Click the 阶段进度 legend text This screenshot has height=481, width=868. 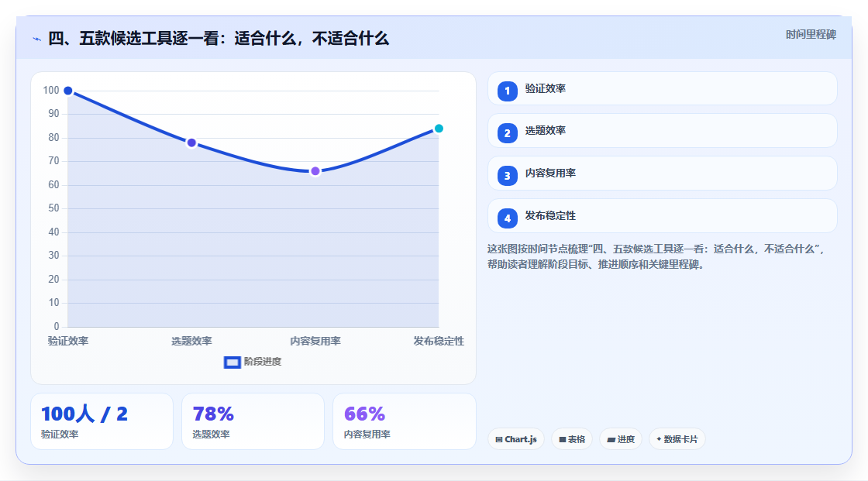pyautogui.click(x=263, y=362)
